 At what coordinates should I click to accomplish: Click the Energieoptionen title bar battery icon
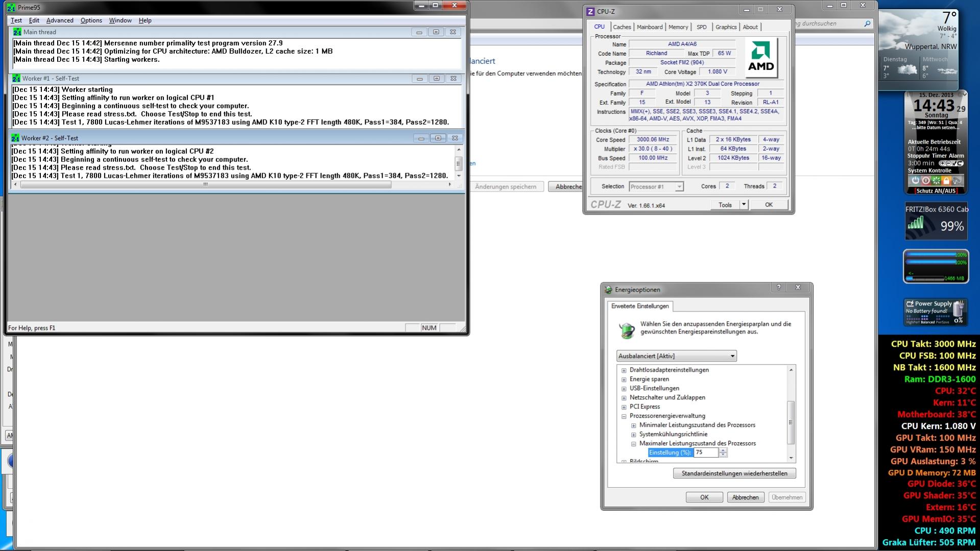608,290
